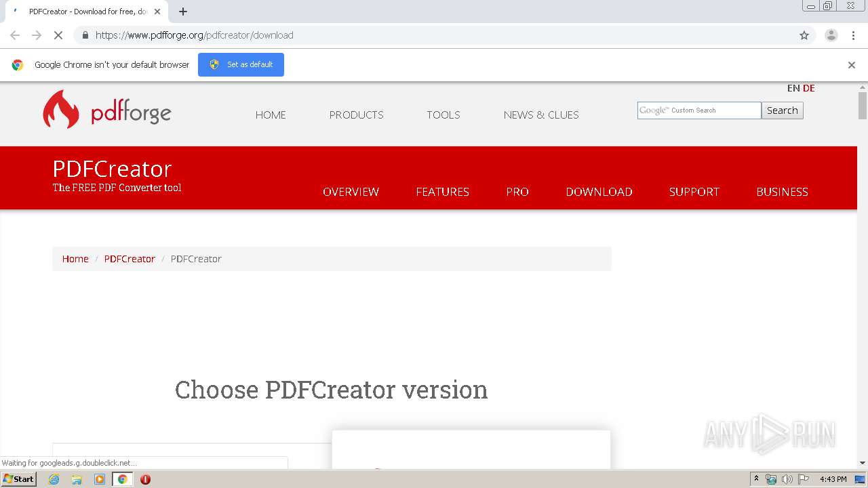The image size is (868, 488).
Task: Launch Internet Explorer from taskbar
Action: (54, 479)
